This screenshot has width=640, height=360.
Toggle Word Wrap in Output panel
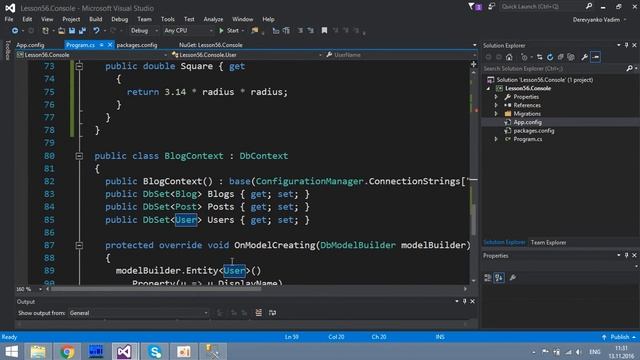[x=272, y=313]
